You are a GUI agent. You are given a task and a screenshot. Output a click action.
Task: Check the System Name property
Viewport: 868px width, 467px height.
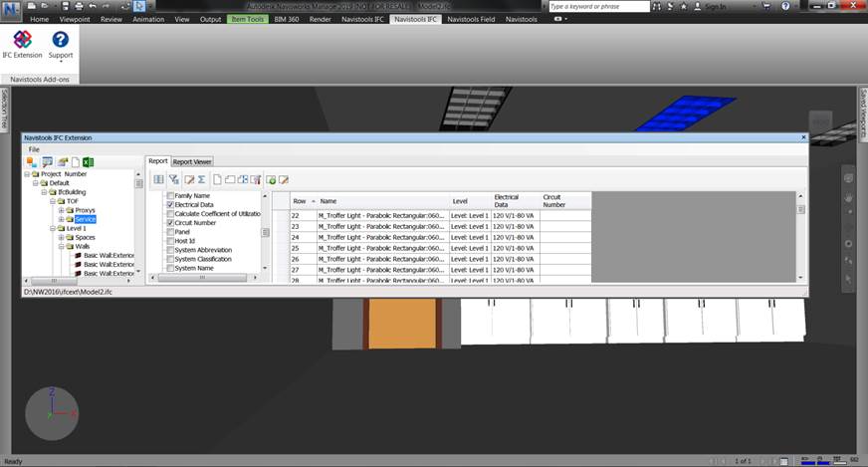coord(170,268)
